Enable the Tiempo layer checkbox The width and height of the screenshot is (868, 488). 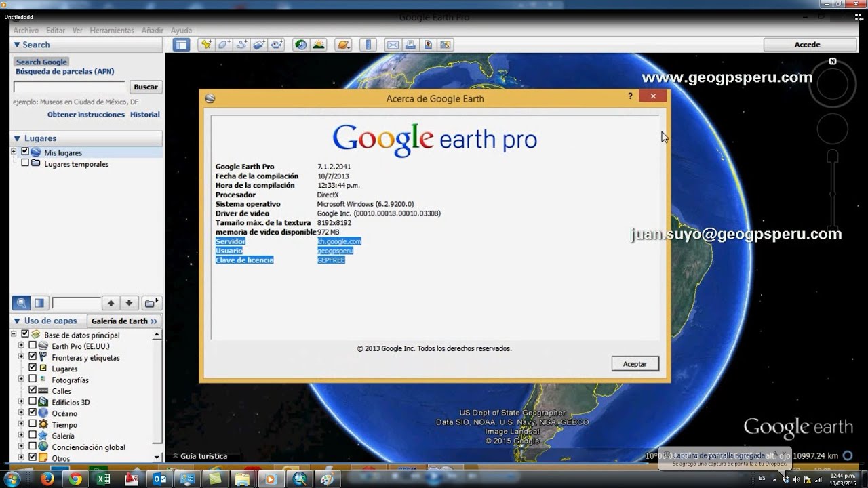(32, 424)
